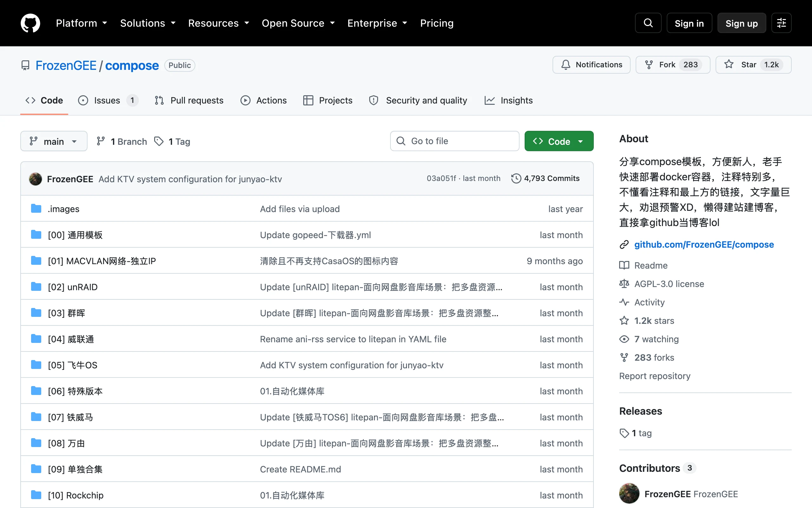Viewport: 812px width, 508px height.
Task: Click the scale icon beside AGPL-3.0 license
Action: (624, 284)
